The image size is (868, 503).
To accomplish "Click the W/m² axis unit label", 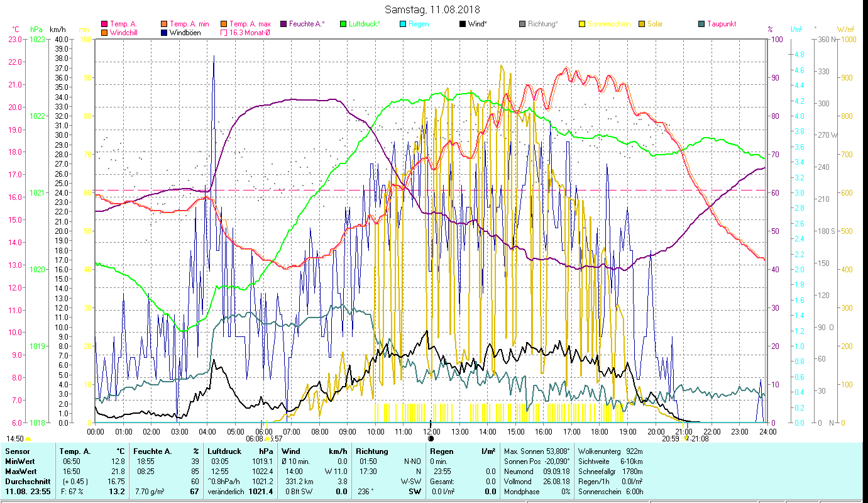I will coord(845,30).
